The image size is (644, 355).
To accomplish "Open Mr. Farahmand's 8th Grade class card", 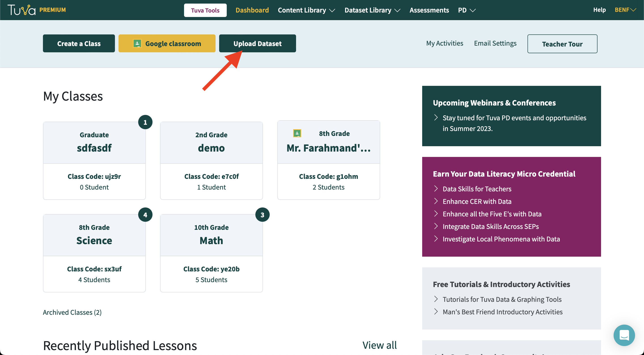I will [328, 160].
